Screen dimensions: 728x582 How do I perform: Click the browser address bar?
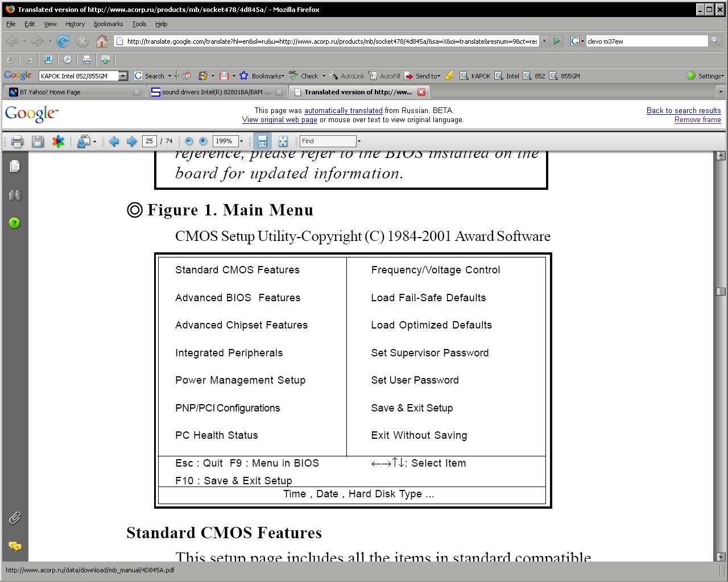(x=332, y=41)
